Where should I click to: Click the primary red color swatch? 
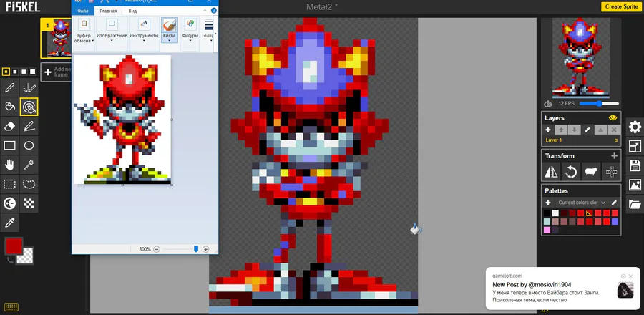pyautogui.click(x=14, y=246)
